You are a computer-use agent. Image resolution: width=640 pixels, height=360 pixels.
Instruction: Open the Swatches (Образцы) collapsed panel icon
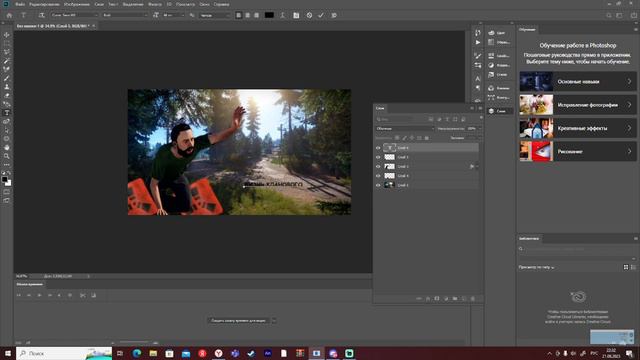pos(491,42)
